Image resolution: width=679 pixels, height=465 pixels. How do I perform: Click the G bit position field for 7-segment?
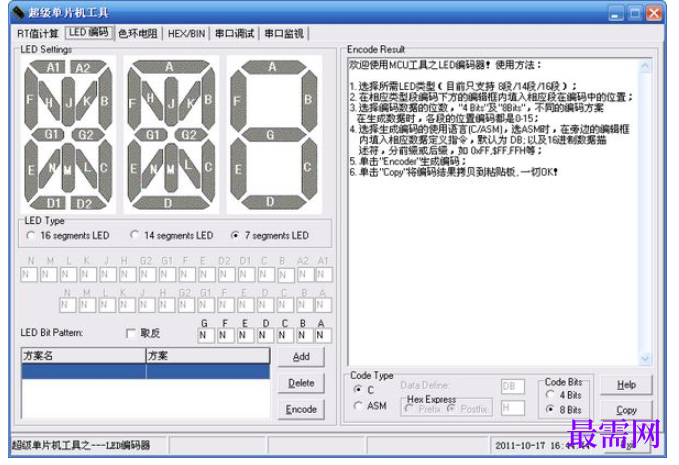coord(206,335)
